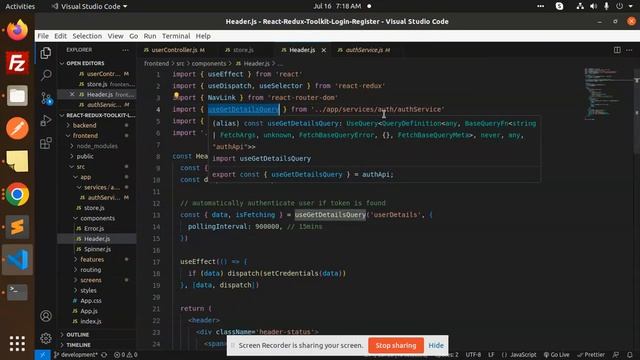Open Explorer views ellipsis menu
Screen dimensions: 640x360
pos(125,50)
